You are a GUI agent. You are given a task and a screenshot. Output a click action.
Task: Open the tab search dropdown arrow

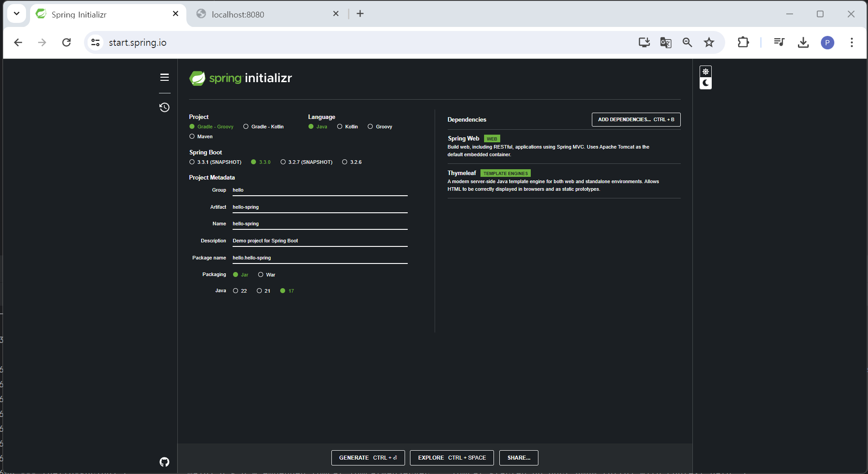coord(17,14)
